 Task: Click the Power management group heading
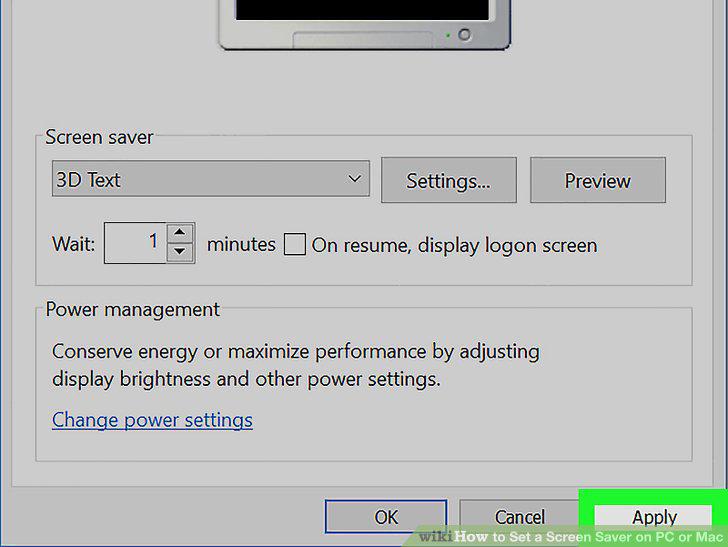[x=133, y=309]
